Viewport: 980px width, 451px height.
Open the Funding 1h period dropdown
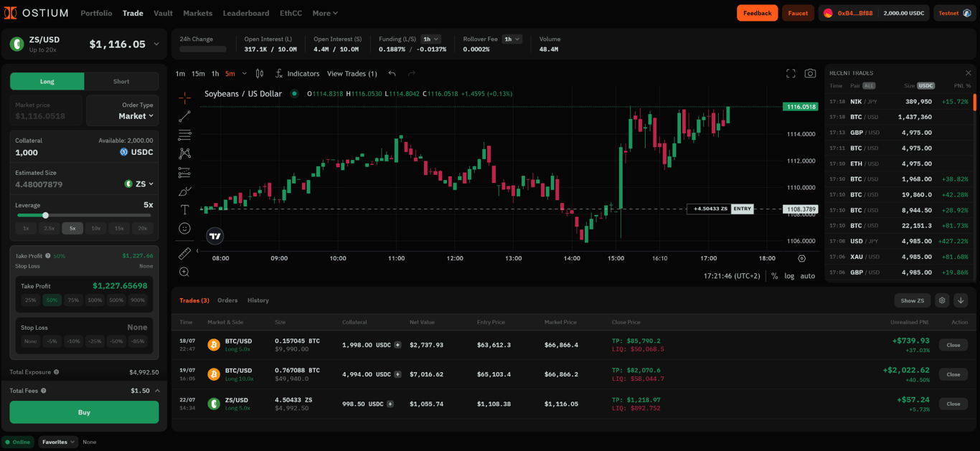pos(430,39)
